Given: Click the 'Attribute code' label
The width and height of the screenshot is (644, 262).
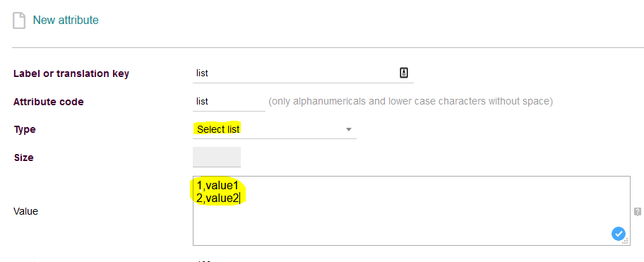Looking at the screenshot, I should click(49, 102).
